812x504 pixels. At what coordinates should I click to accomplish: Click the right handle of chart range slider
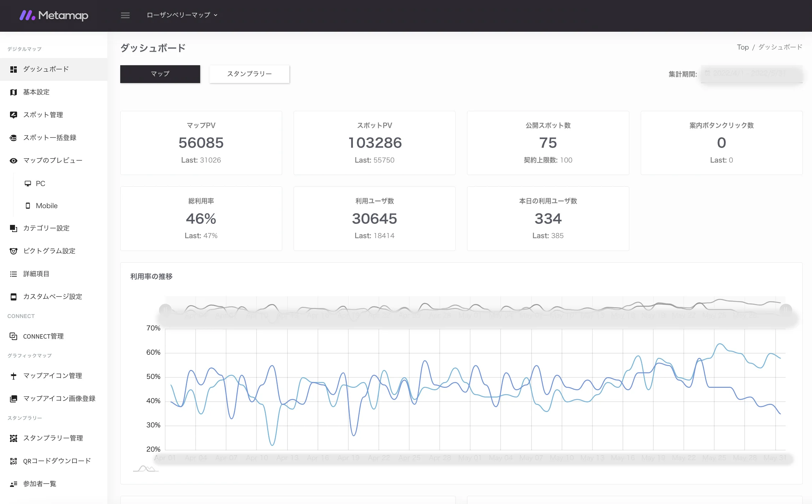click(786, 310)
